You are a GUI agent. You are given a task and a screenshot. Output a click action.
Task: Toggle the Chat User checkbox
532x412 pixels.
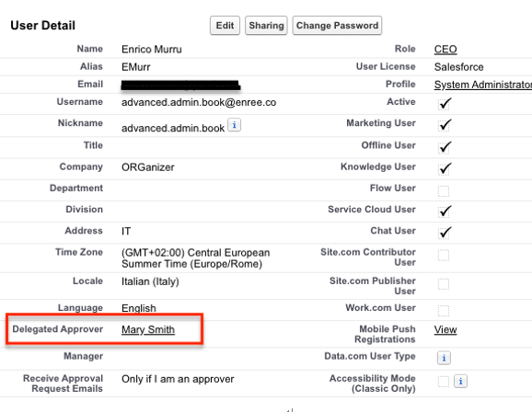pyautogui.click(x=444, y=233)
